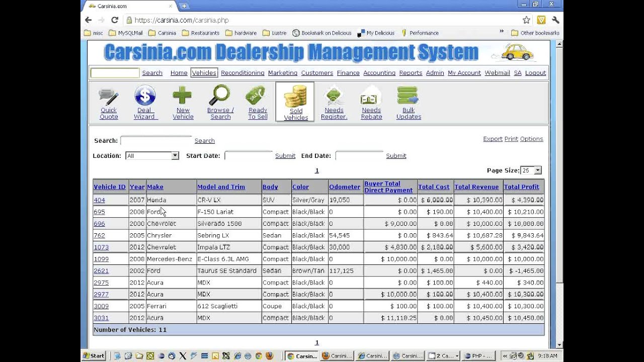Image resolution: width=644 pixels, height=362 pixels.
Task: Open the Vehicles menu
Action: 204,73
